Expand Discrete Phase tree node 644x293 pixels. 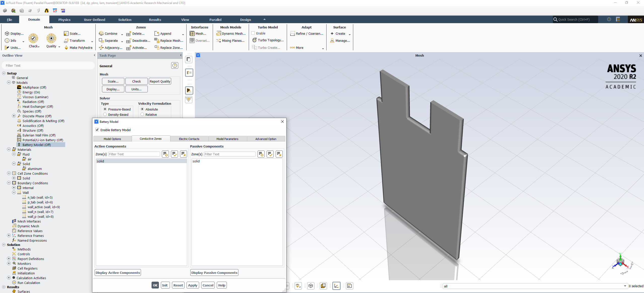pos(14,116)
